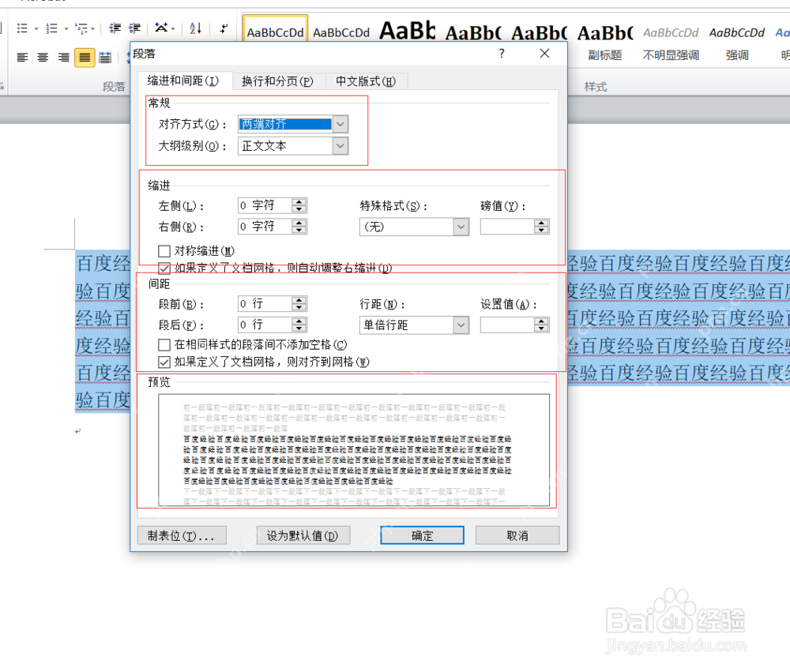The height and width of the screenshot is (672, 790).
Task: Decrease paragraph indent in ribbon
Action: click(x=115, y=28)
